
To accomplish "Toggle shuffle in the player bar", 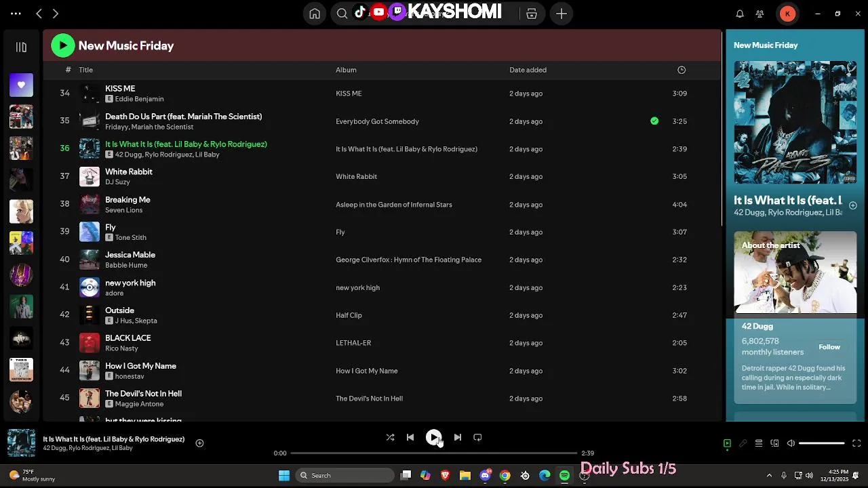I will coord(390,437).
